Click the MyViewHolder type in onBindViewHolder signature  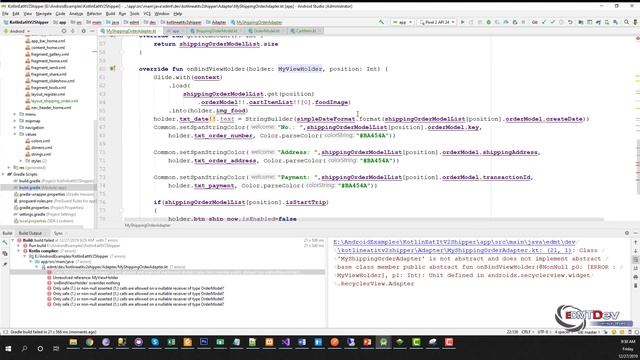(300, 69)
